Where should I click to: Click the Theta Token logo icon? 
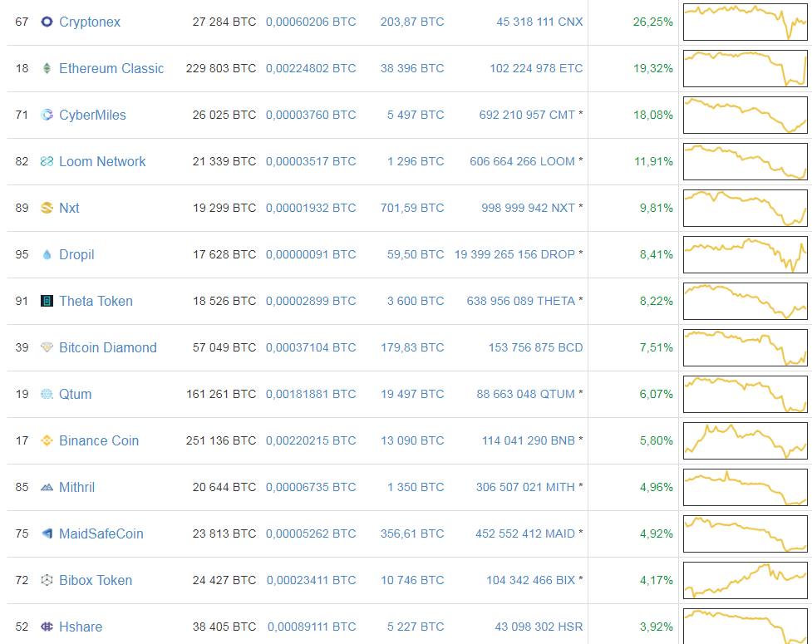pyautogui.click(x=47, y=301)
